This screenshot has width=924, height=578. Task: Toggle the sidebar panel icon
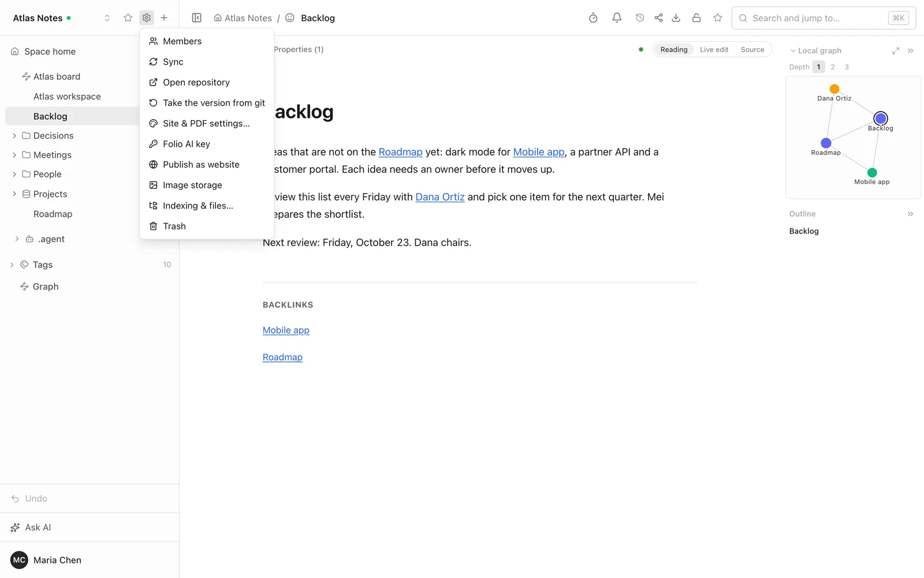coord(196,18)
